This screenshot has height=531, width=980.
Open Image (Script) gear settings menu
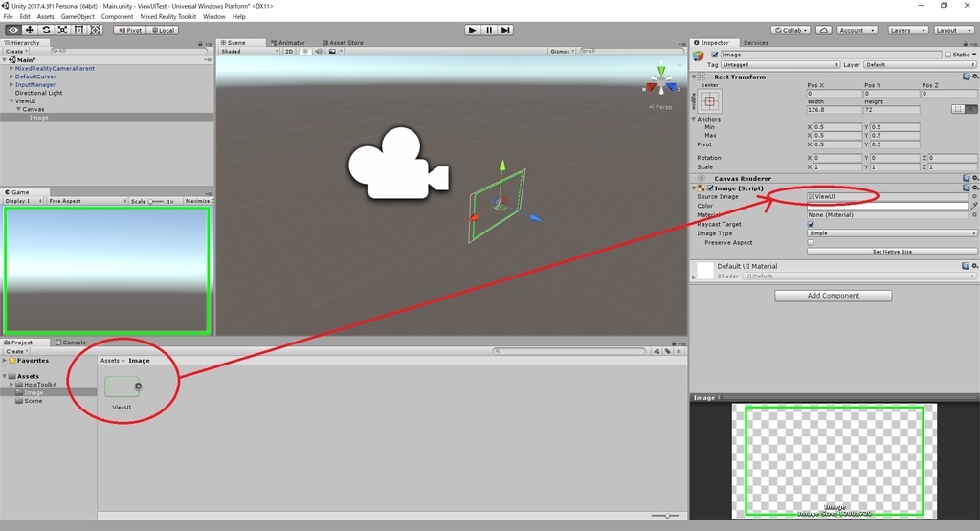pos(974,188)
